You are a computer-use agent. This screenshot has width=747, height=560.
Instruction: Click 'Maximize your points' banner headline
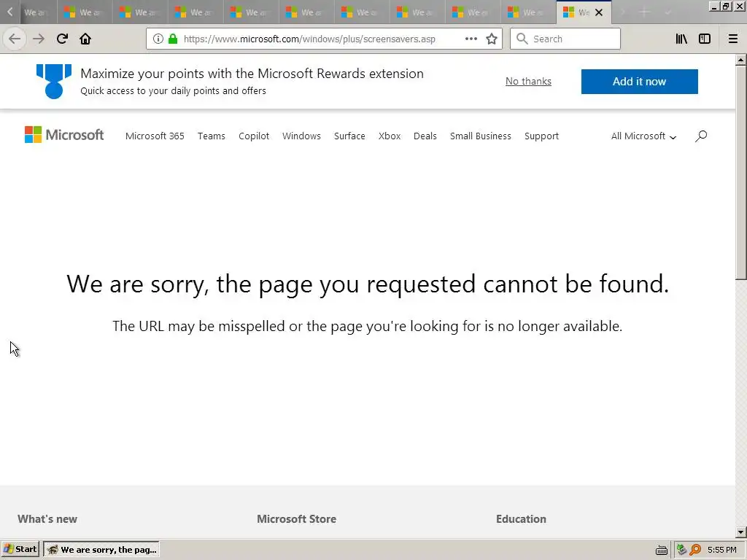click(252, 74)
